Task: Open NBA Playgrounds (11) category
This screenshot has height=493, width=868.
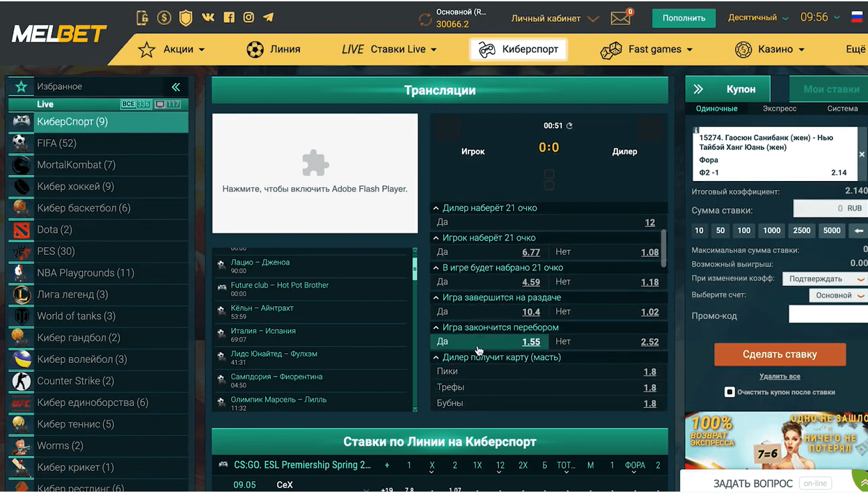Action: click(x=98, y=273)
